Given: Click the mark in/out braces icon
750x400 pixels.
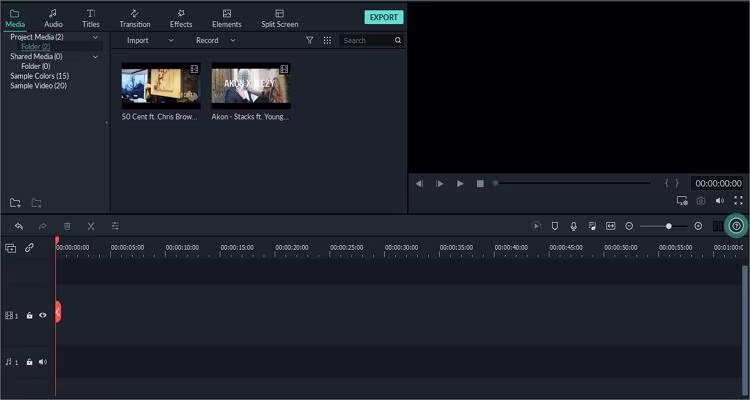Looking at the screenshot, I should pos(672,183).
